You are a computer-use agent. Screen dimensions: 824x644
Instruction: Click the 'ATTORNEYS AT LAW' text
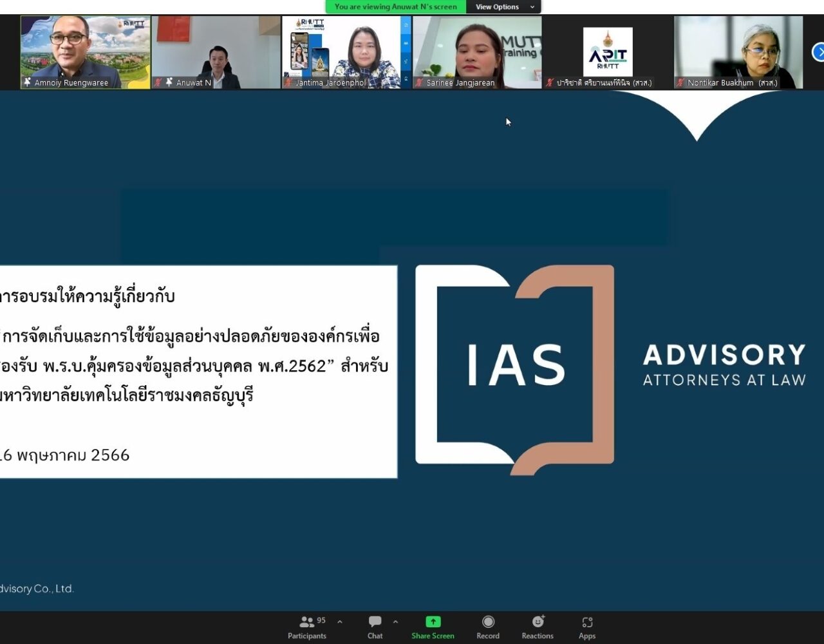pyautogui.click(x=724, y=380)
